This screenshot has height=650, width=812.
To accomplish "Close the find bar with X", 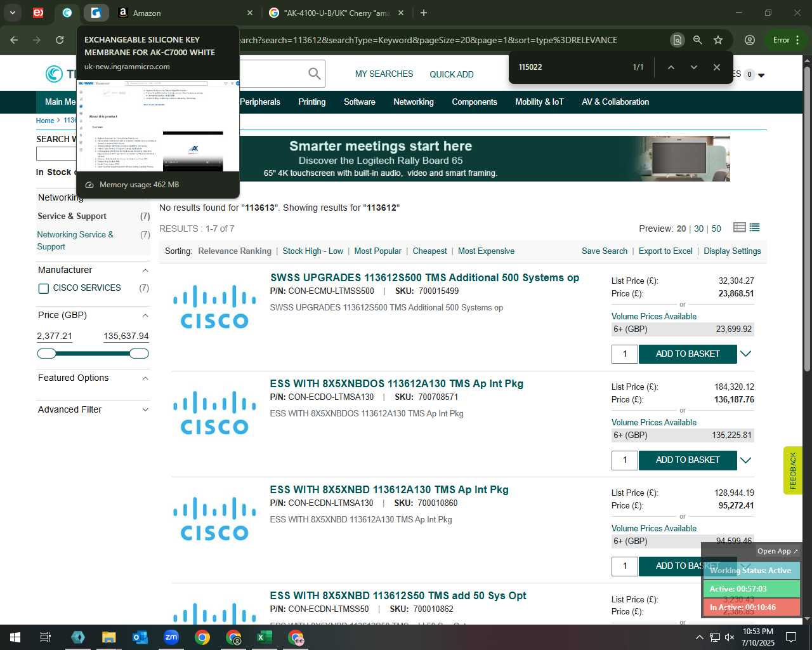I will point(716,67).
